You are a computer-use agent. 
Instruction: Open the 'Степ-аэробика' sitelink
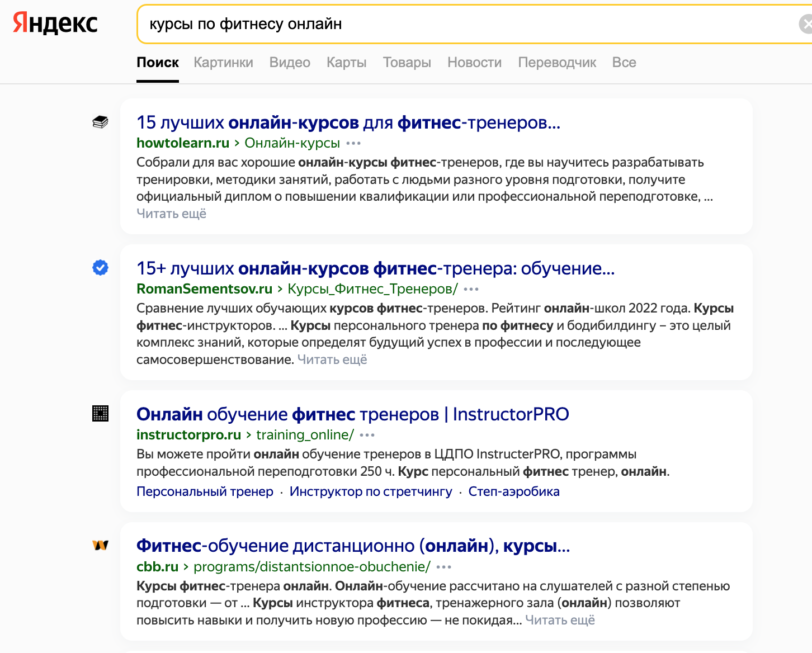(x=514, y=491)
